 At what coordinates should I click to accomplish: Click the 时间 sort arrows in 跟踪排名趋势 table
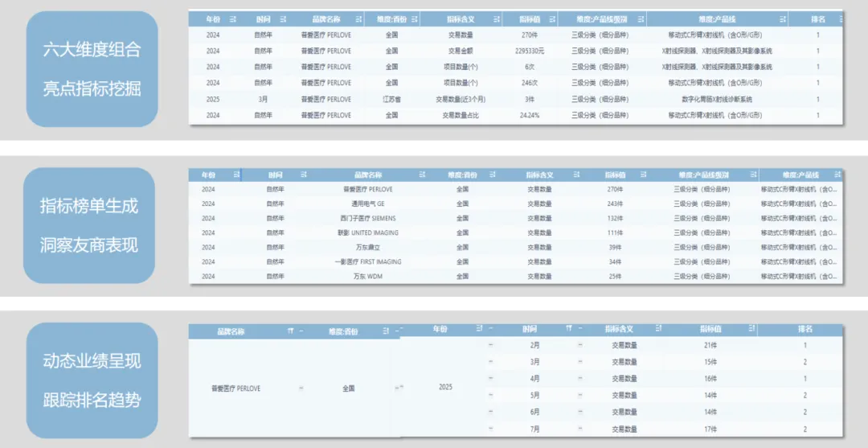click(x=568, y=329)
